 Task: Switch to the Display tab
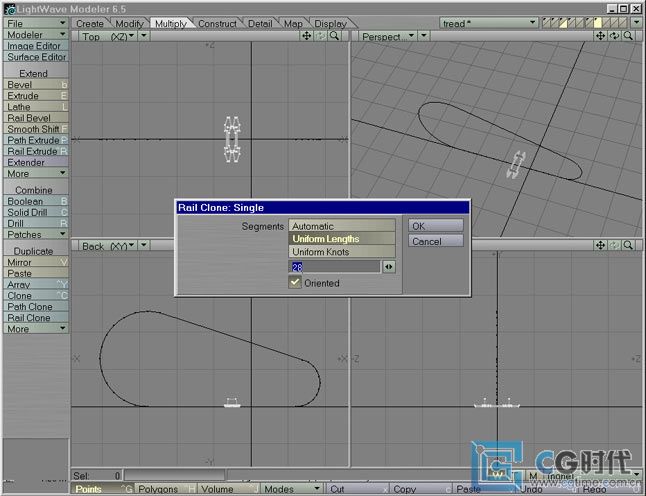click(x=330, y=24)
